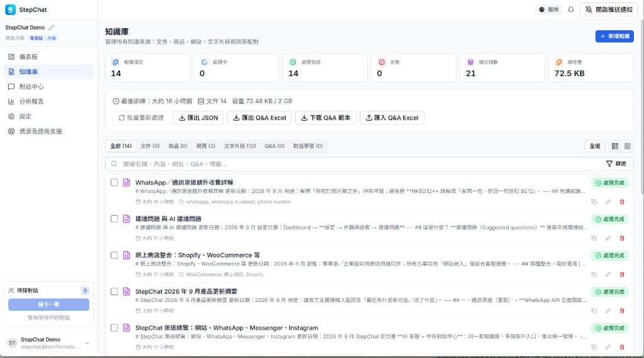Toggle the online status pill in header
Viewport: 644px width, 358px height.
[x=548, y=9]
